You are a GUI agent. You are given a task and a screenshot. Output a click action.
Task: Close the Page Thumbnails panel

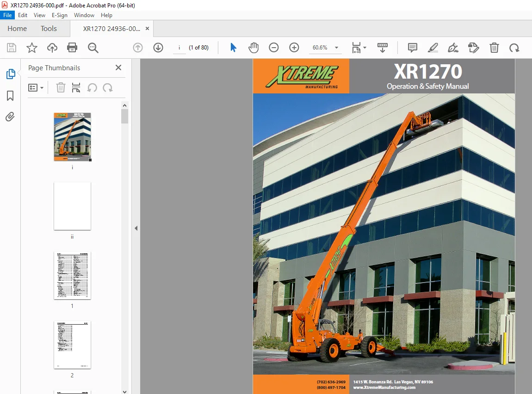118,68
